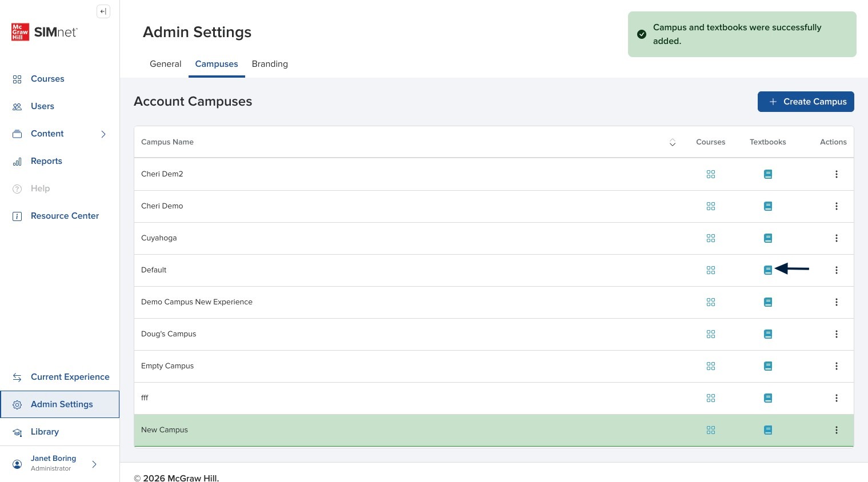Screen dimensions: 868x482
Task: Open actions menu for Cheri Dem2
Action: pyautogui.click(x=837, y=174)
